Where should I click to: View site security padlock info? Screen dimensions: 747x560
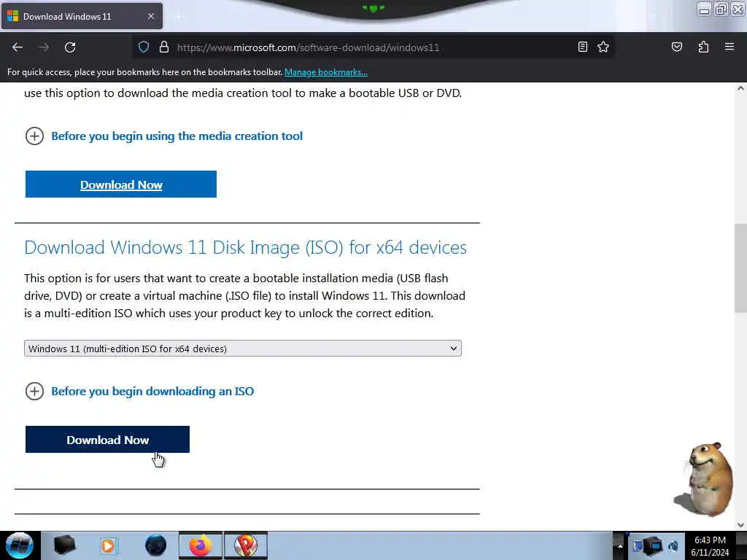click(164, 47)
